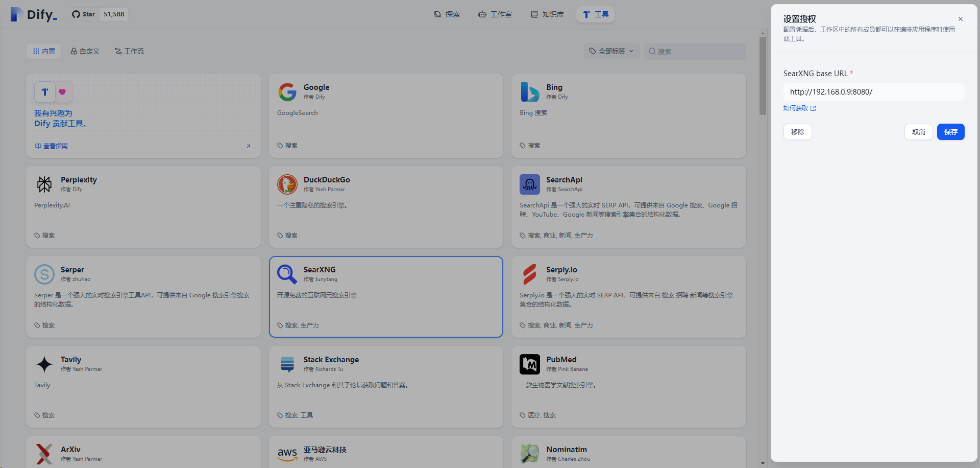Click the Bing logo icon
The width and height of the screenshot is (980, 468).
(x=530, y=92)
